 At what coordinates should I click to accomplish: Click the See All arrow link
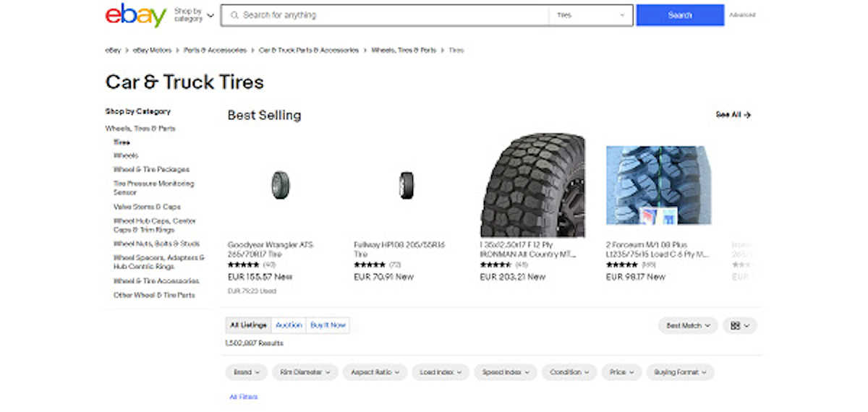733,115
